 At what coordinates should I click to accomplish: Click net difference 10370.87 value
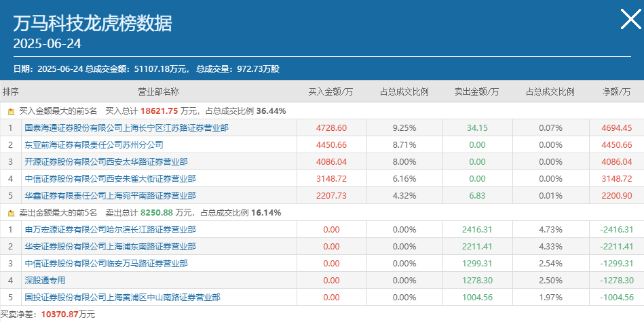60,315
